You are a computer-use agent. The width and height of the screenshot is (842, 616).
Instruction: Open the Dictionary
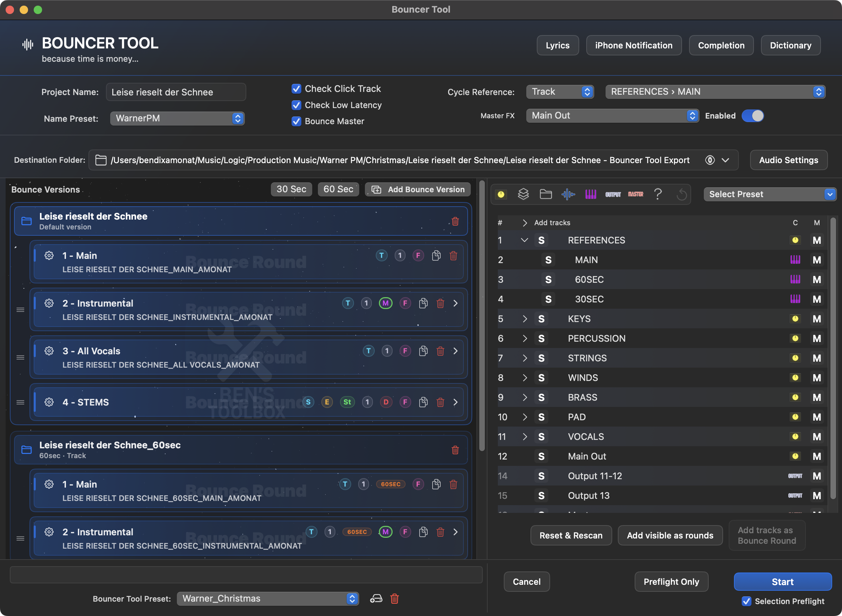point(790,45)
